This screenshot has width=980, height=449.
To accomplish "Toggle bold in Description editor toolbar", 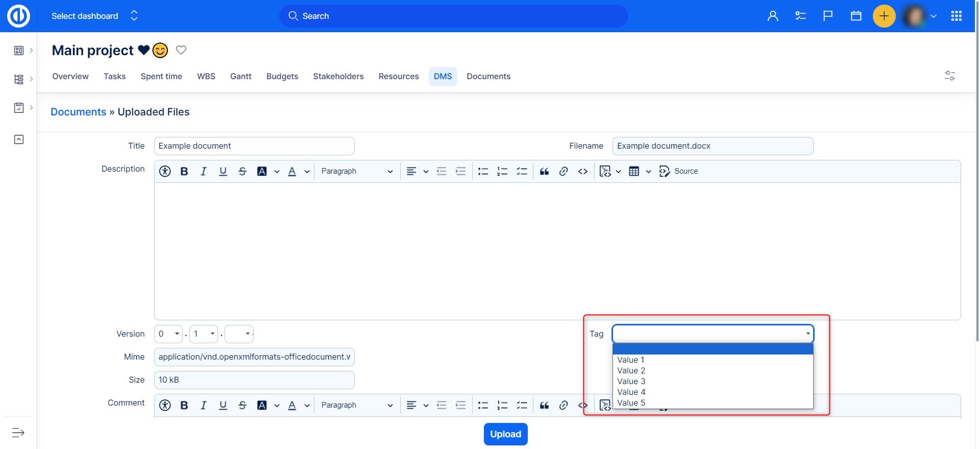I will pyautogui.click(x=184, y=172).
